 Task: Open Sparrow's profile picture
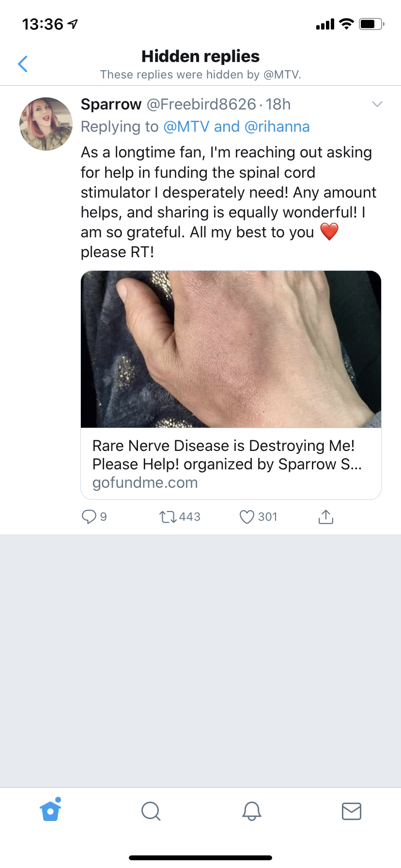coord(46,124)
